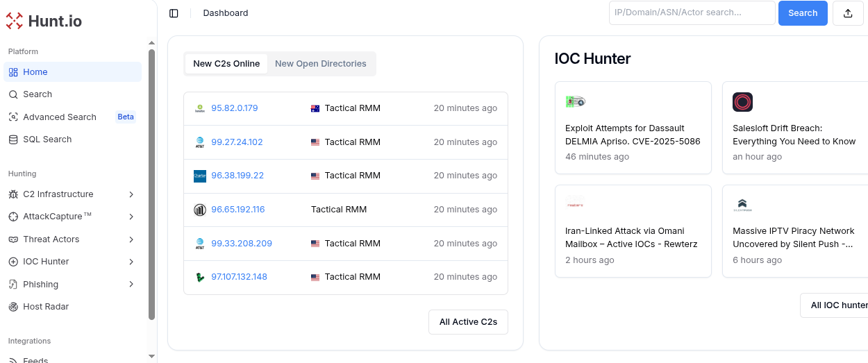Click the Hunt.io logo icon
Viewport: 868px width, 363px height.
(x=14, y=21)
